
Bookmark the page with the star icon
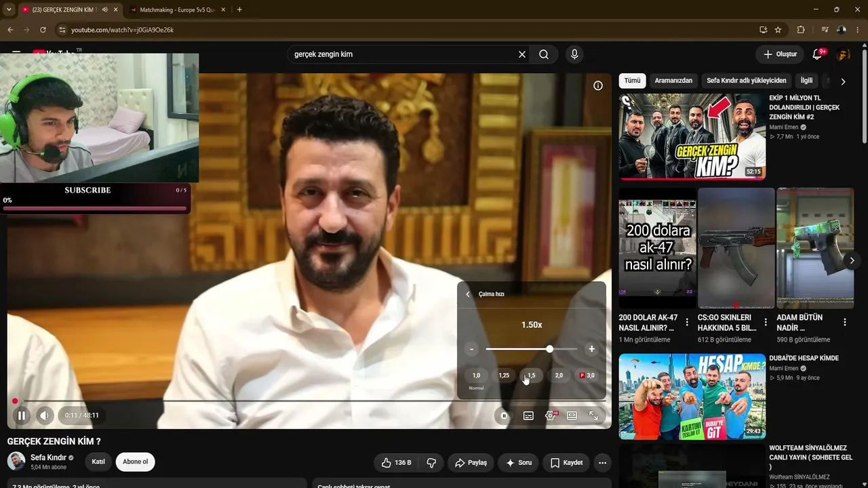(778, 30)
